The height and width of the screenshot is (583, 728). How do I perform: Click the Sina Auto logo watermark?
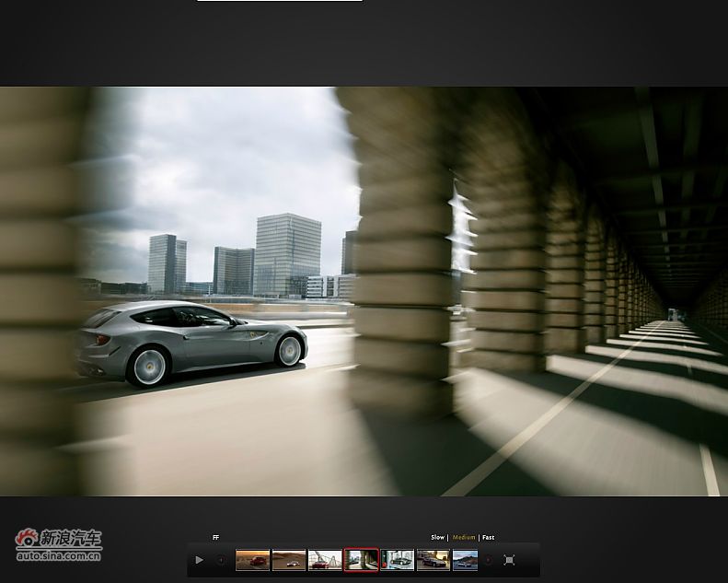59,539
